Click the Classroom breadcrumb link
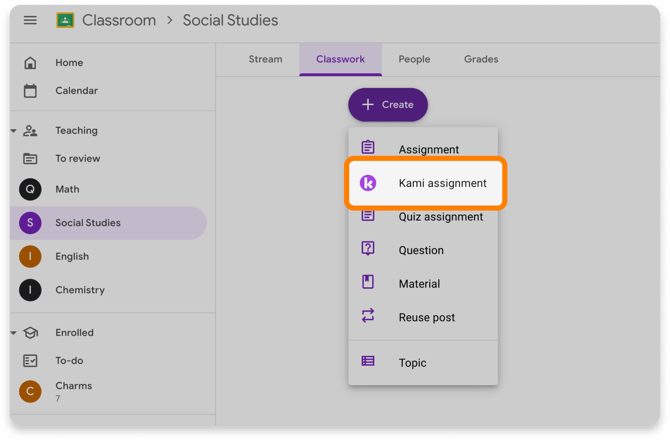670x440 pixels. click(119, 20)
